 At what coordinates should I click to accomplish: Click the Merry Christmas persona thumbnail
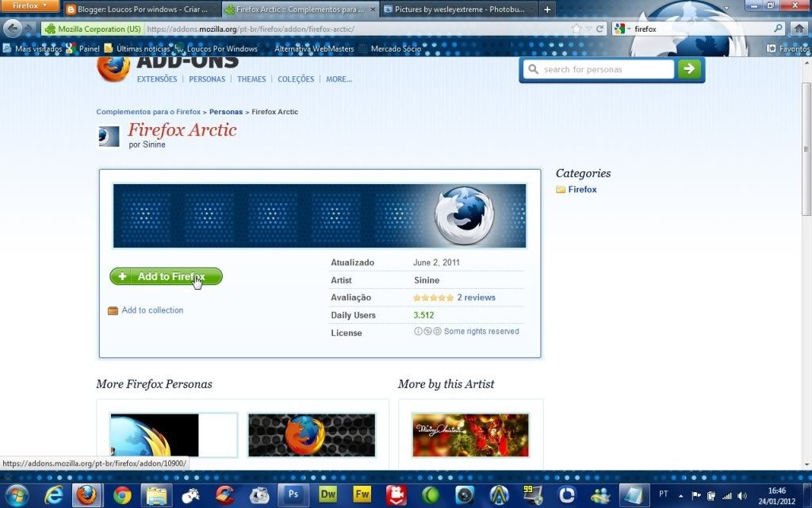click(470, 434)
